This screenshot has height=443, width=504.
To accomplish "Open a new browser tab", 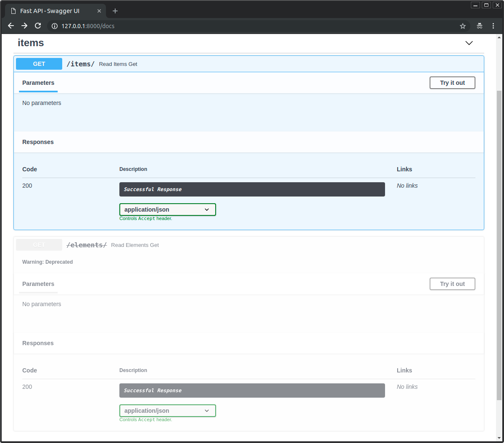I will click(x=115, y=11).
